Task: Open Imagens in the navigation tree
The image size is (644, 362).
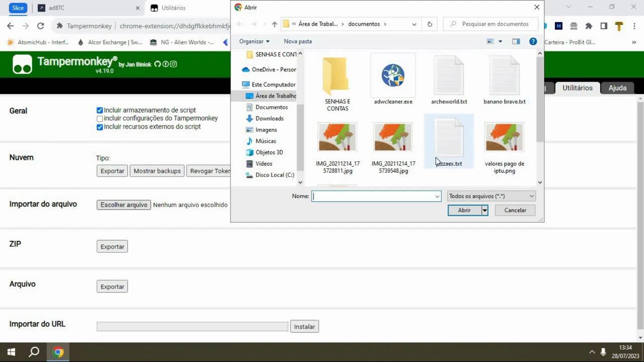Action: tap(262, 130)
